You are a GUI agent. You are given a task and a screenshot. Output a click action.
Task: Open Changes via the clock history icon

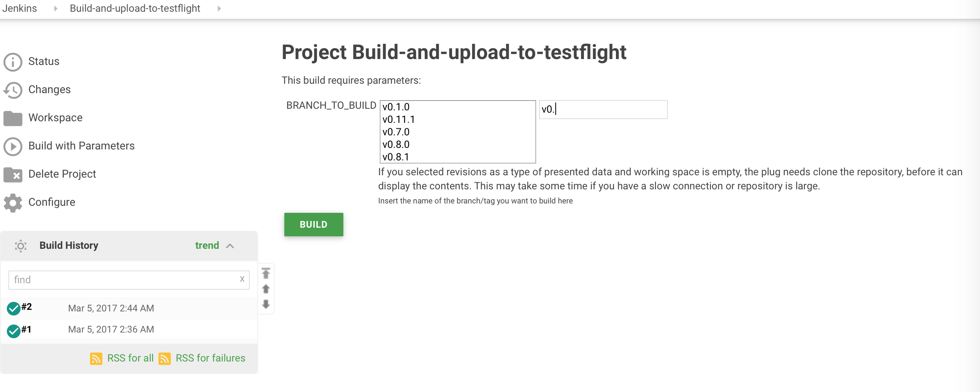13,90
